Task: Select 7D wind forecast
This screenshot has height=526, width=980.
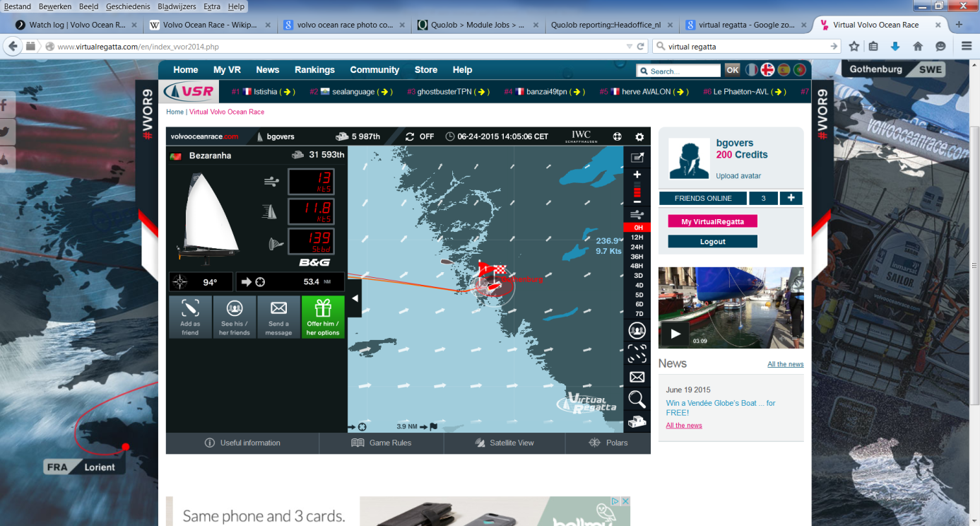Action: point(638,313)
